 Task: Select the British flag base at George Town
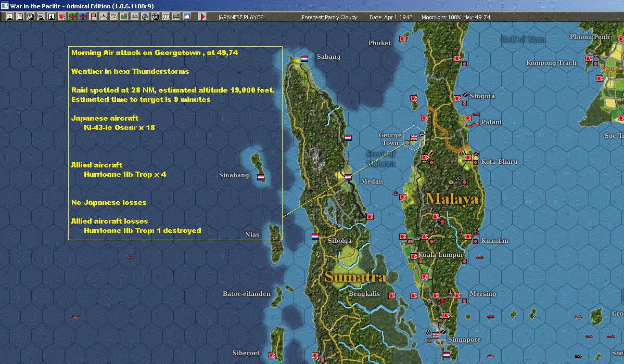pos(414,138)
